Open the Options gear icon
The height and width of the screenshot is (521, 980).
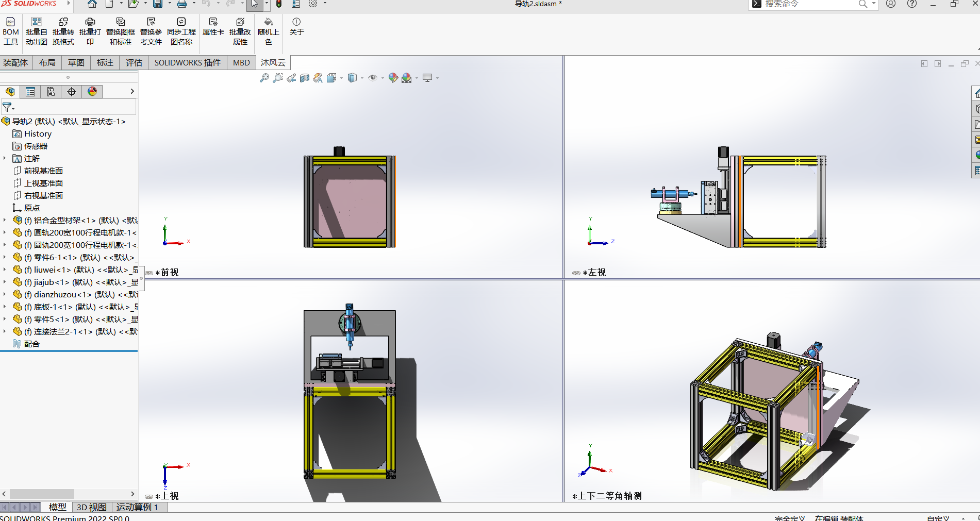[313, 4]
